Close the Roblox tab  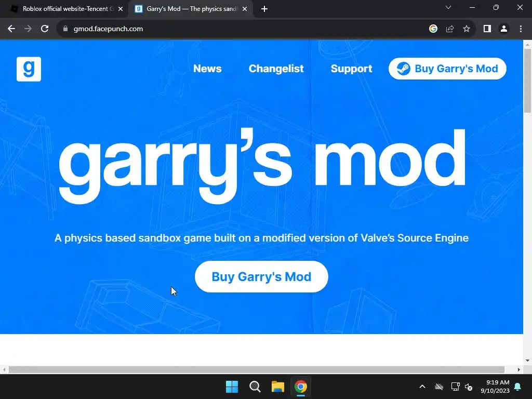click(121, 9)
